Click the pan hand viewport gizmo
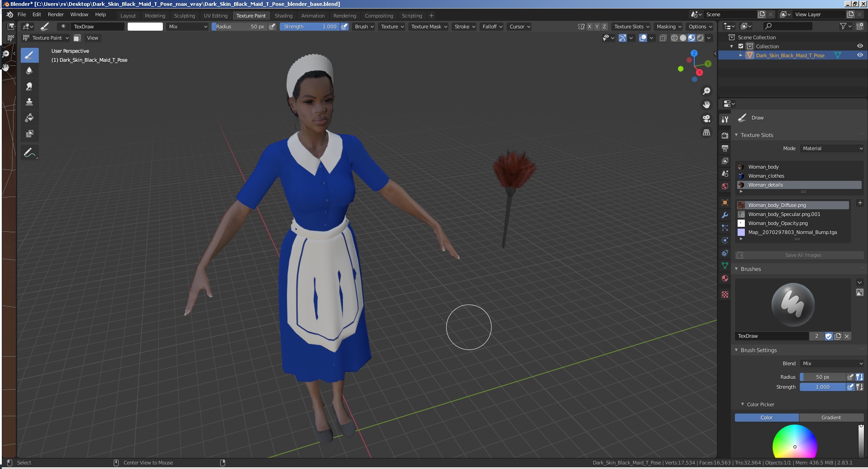868x469 pixels. click(706, 105)
